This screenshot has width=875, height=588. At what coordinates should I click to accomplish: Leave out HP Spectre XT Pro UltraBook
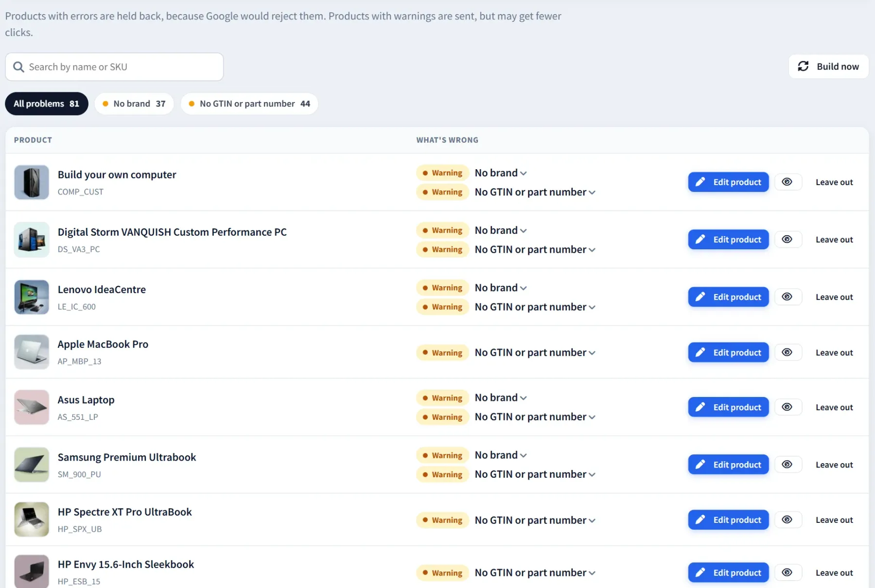pos(834,520)
